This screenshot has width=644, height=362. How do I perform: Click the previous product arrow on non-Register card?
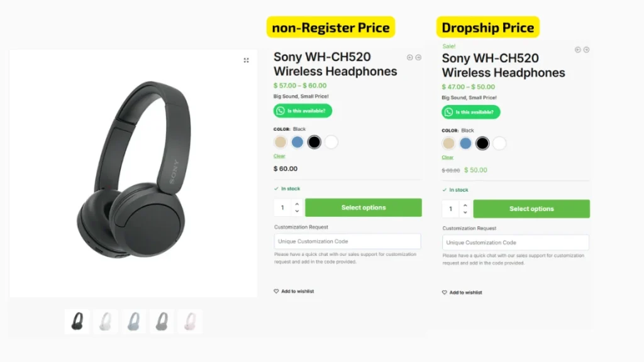tap(409, 57)
